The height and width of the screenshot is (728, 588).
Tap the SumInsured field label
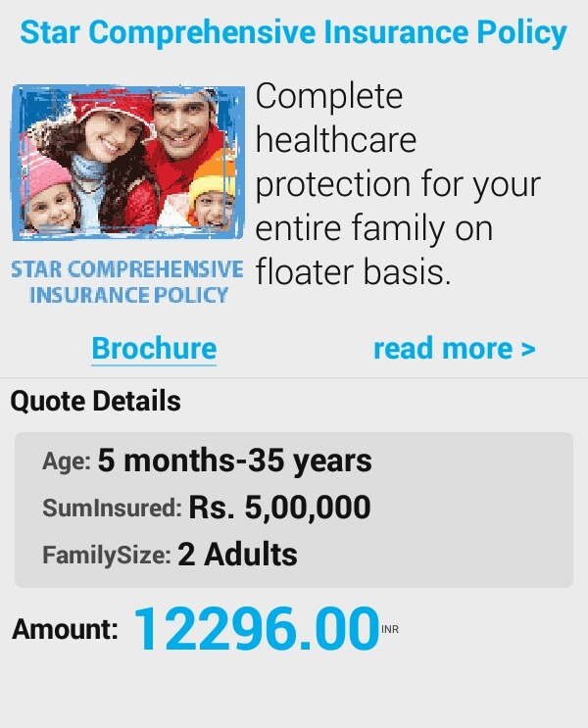click(x=112, y=508)
